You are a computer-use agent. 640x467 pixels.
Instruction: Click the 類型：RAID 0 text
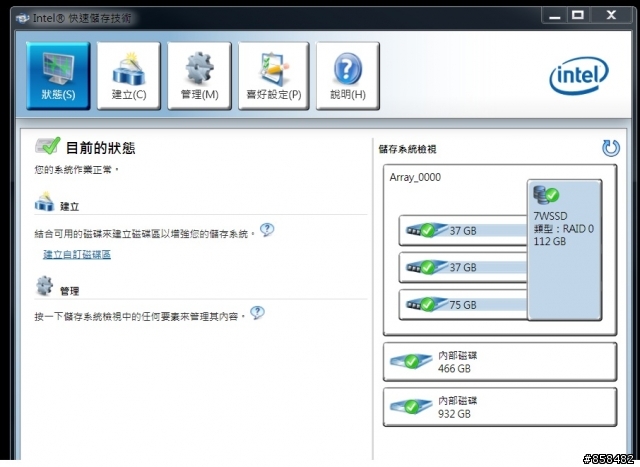[x=564, y=229]
